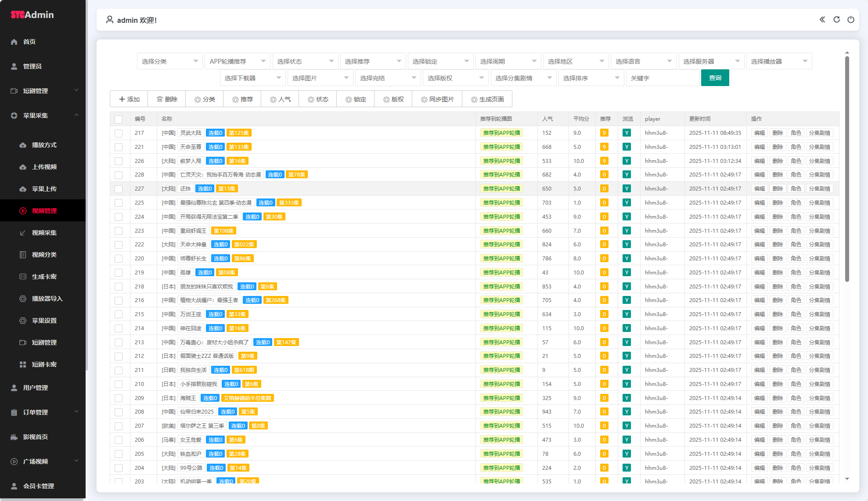868x501 pixels.
Task: Open 用户管理 in the sidebar
Action: [x=35, y=388]
